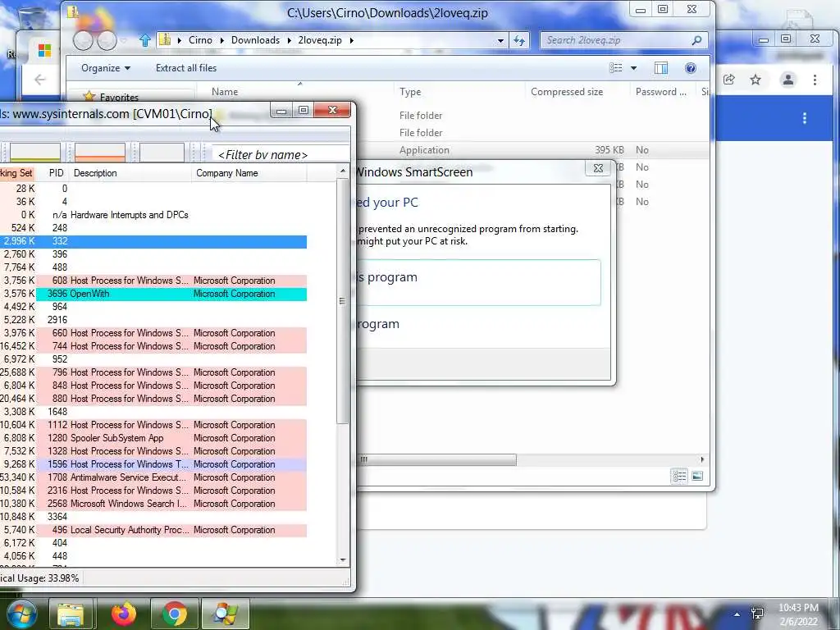This screenshot has width=840, height=630.
Task: Open Chrome three-dot menu
Action: click(815, 80)
